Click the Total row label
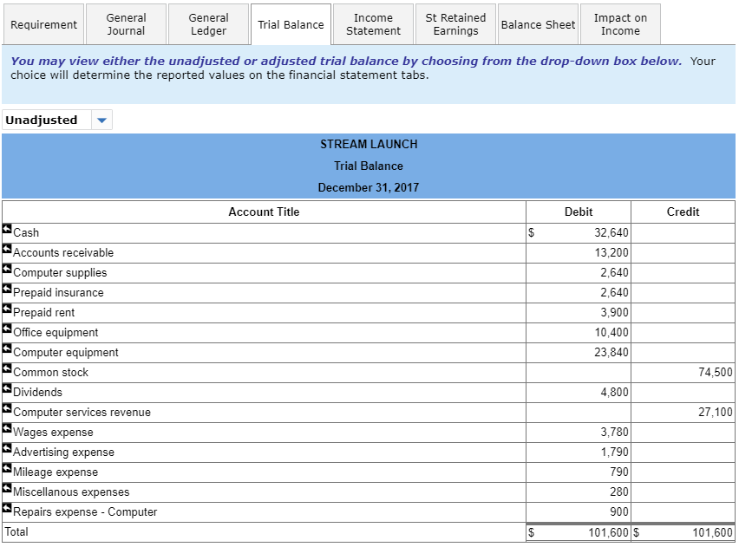The height and width of the screenshot is (560, 739). (16, 531)
